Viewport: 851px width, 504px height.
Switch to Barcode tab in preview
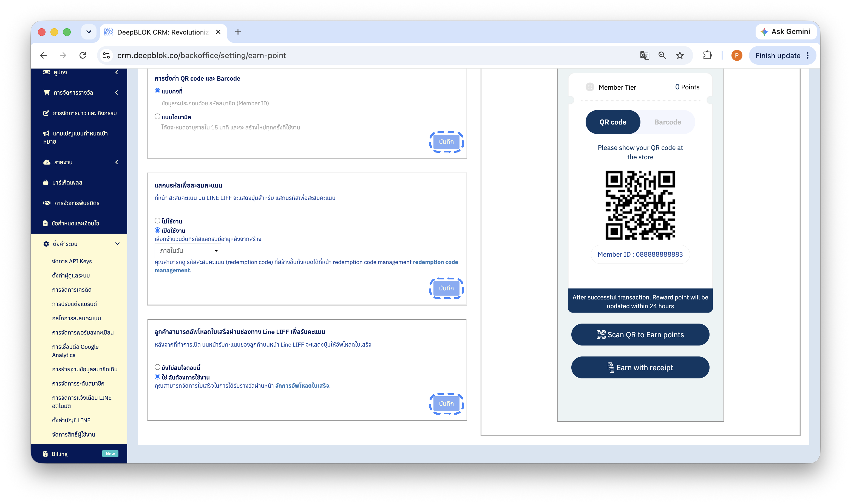coord(667,122)
